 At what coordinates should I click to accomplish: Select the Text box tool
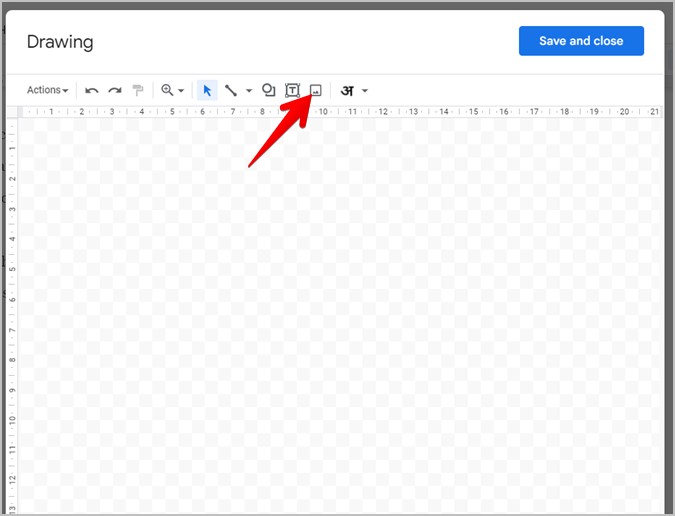[x=292, y=90]
